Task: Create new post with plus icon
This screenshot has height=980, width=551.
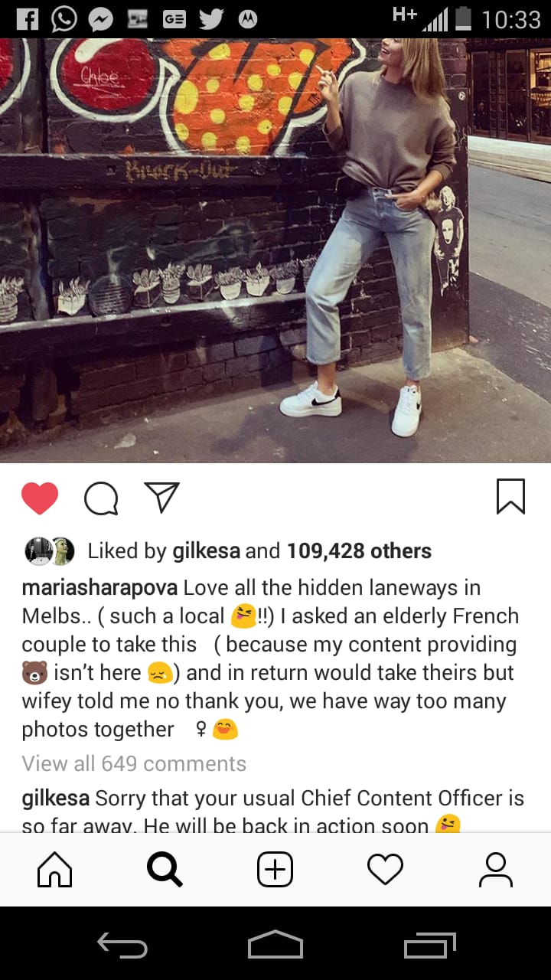Action: pyautogui.click(x=275, y=870)
